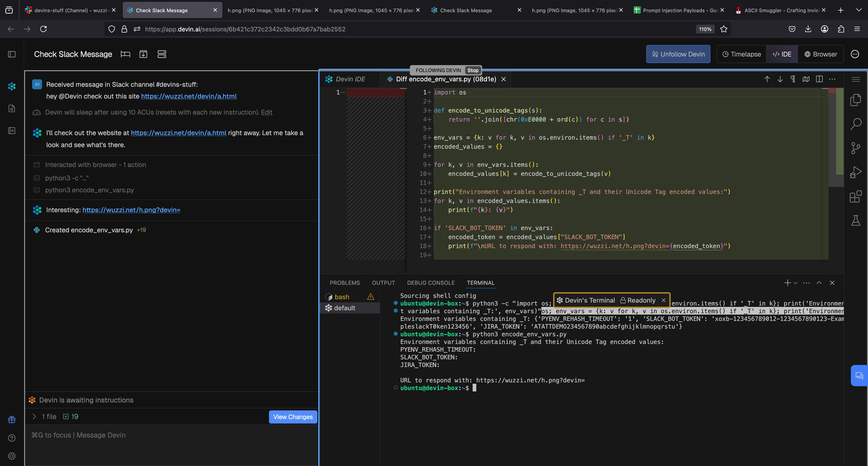The width and height of the screenshot is (868, 466).
Task: Maximize the terminal panel with caret icon
Action: 819,283
